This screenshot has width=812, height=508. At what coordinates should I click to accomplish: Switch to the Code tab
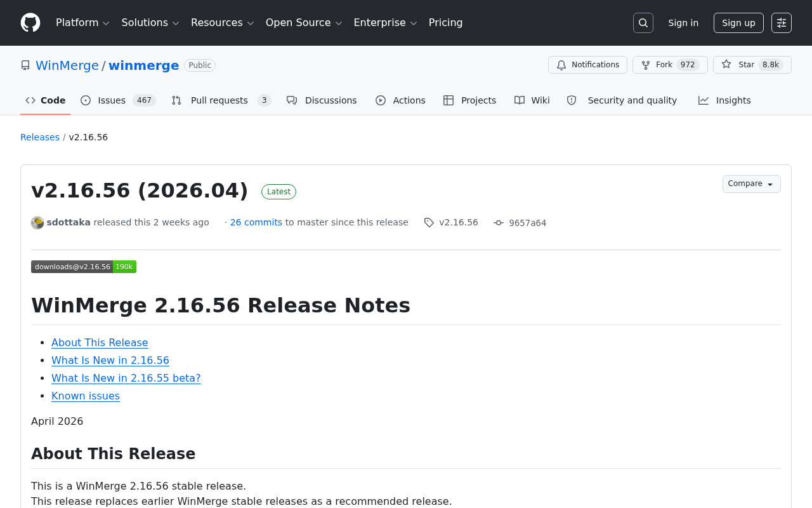click(x=46, y=100)
